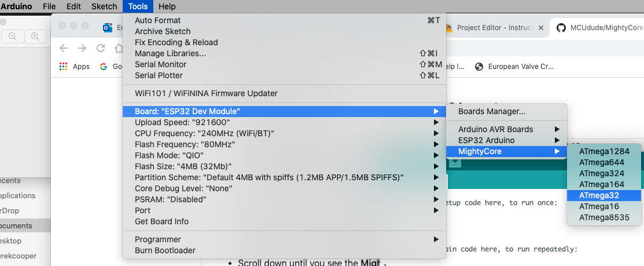
Task: Expand the MightyCore submenu
Action: (507, 151)
